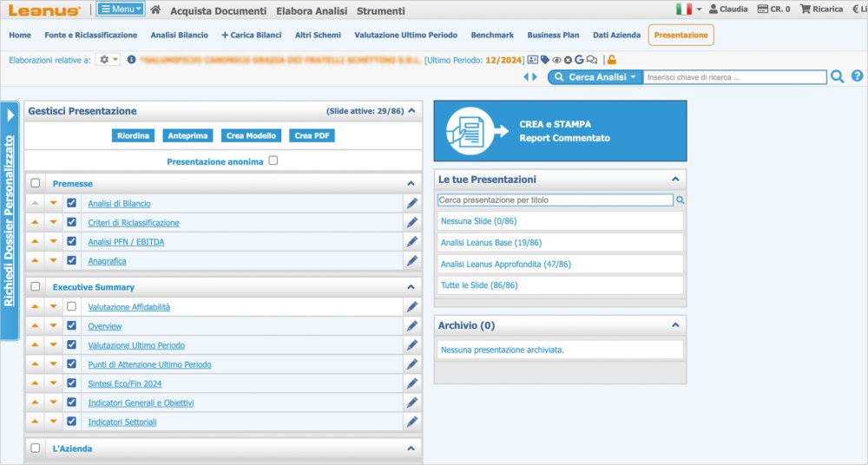Open the Business Plan tab
Viewport: 868px width, 465px height.
click(x=553, y=35)
